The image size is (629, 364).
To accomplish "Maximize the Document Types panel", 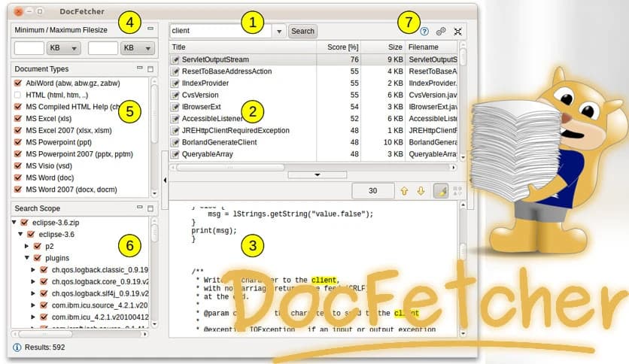I will pos(150,69).
